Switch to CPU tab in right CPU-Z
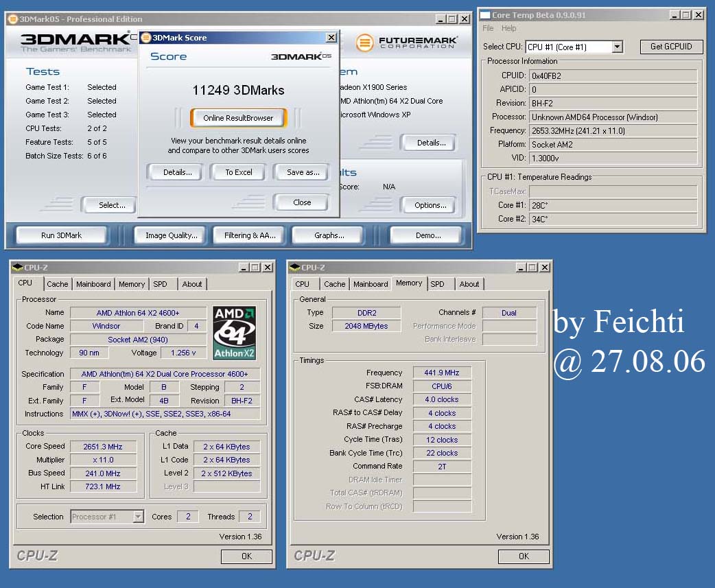The image size is (715, 588). coord(303,284)
